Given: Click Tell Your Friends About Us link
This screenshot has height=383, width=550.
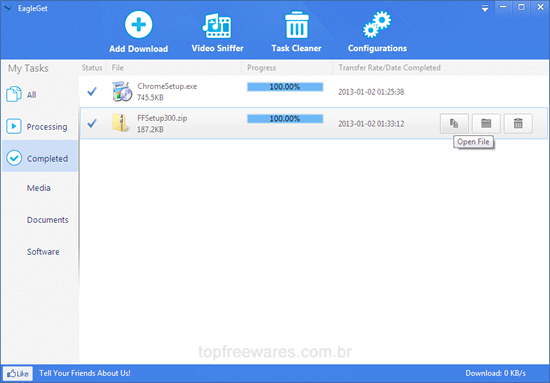Looking at the screenshot, I should [85, 373].
